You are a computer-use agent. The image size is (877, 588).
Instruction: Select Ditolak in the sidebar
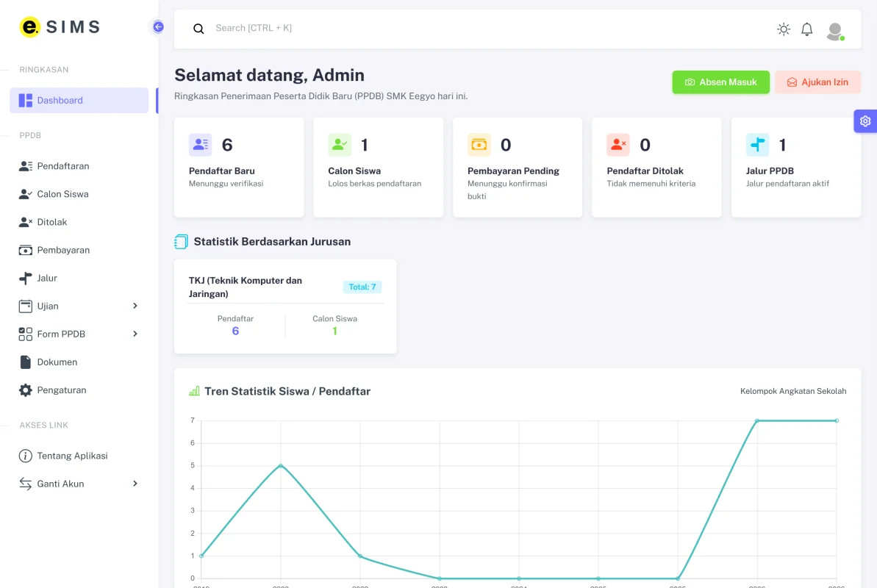coord(79,222)
